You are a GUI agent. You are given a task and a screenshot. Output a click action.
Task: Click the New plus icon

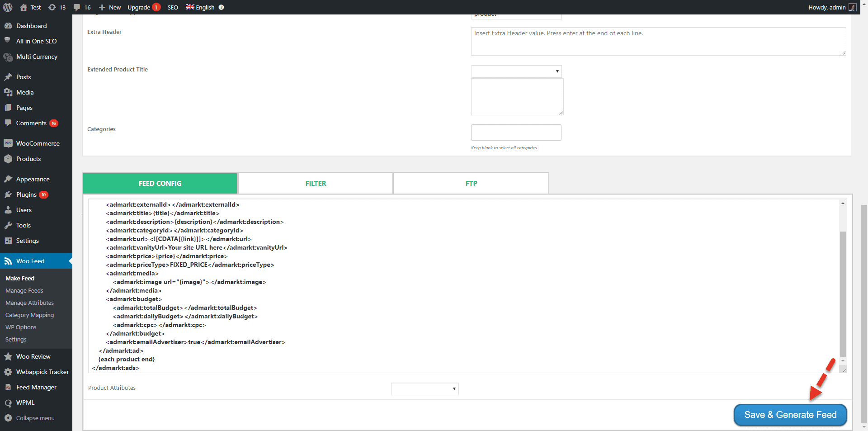pos(102,7)
